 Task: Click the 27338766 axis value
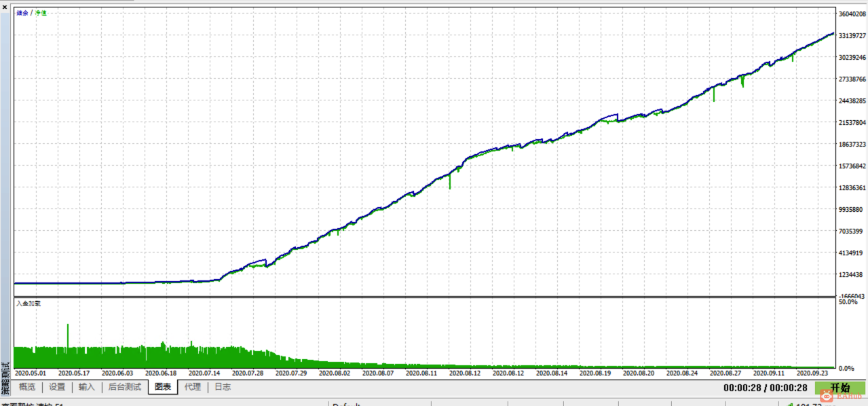click(852, 79)
